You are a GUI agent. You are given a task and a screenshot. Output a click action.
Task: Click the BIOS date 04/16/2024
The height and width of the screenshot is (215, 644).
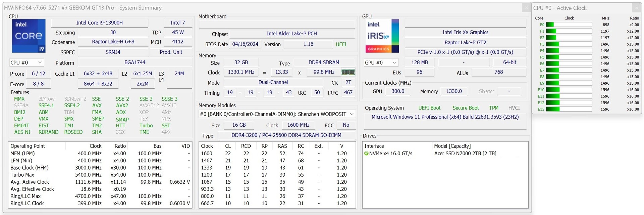pos(245,44)
